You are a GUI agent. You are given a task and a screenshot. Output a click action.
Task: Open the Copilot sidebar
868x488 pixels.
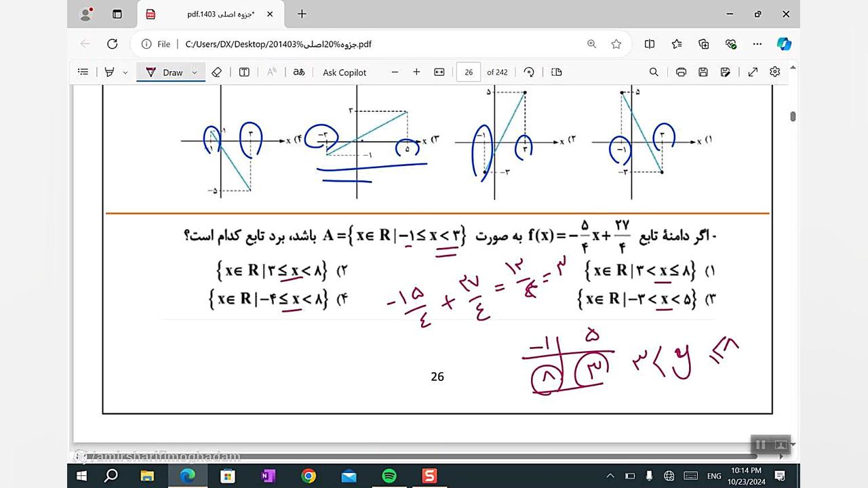pyautogui.click(x=784, y=44)
